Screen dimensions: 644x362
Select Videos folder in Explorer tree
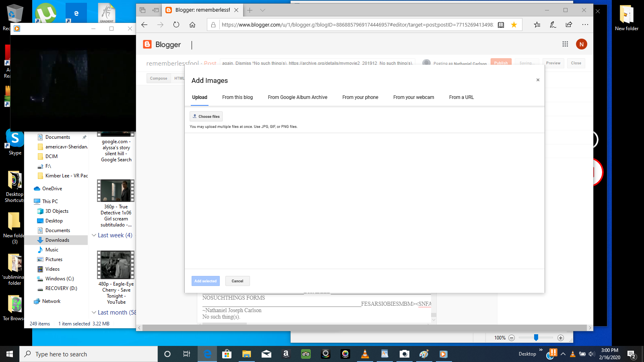point(52,269)
